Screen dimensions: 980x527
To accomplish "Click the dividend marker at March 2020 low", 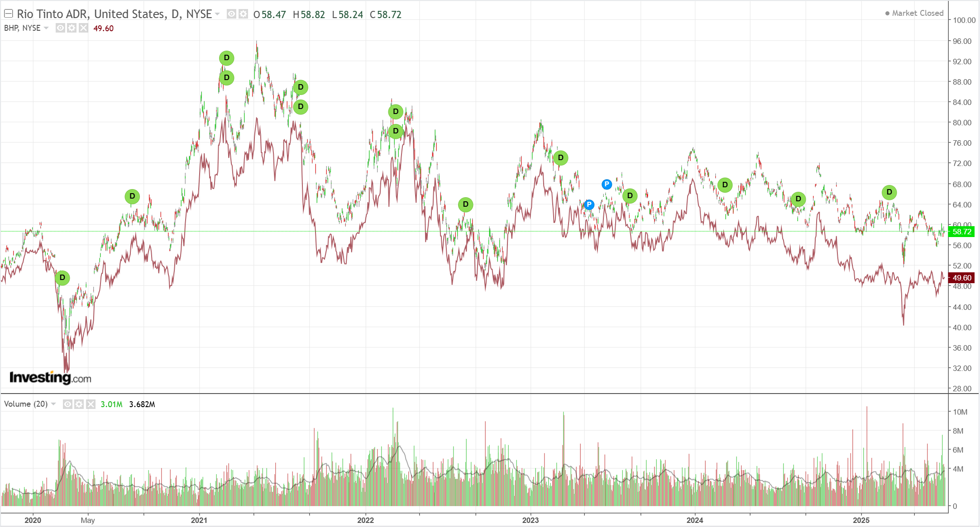I will point(62,278).
